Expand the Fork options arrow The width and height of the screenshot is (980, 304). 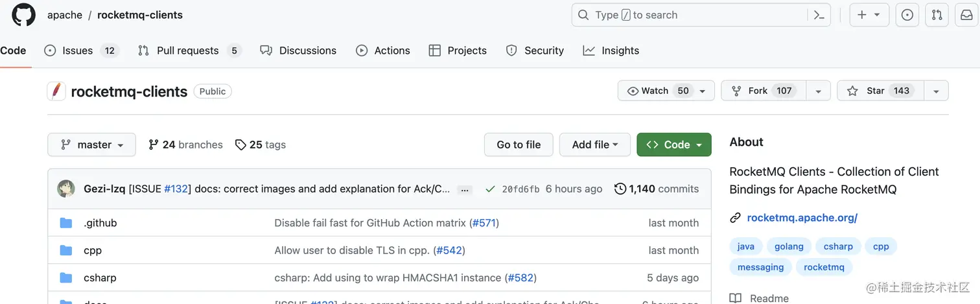point(818,91)
